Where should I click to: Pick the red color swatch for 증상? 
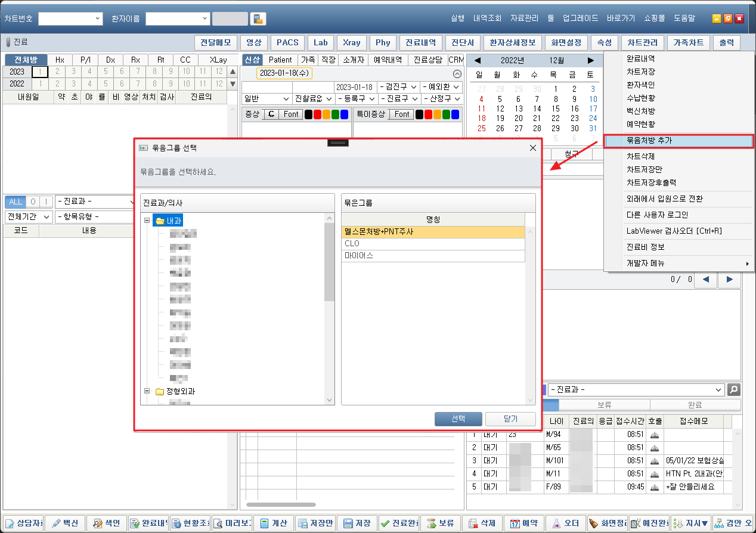click(317, 114)
